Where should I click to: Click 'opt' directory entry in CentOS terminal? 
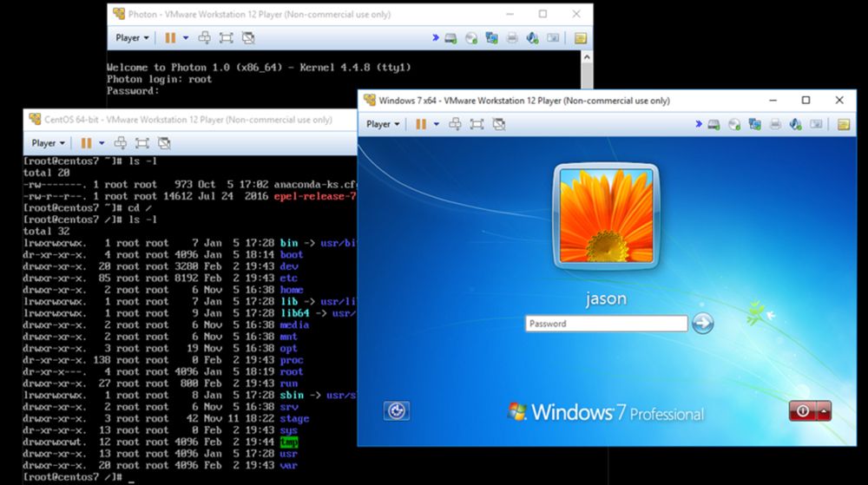point(288,349)
